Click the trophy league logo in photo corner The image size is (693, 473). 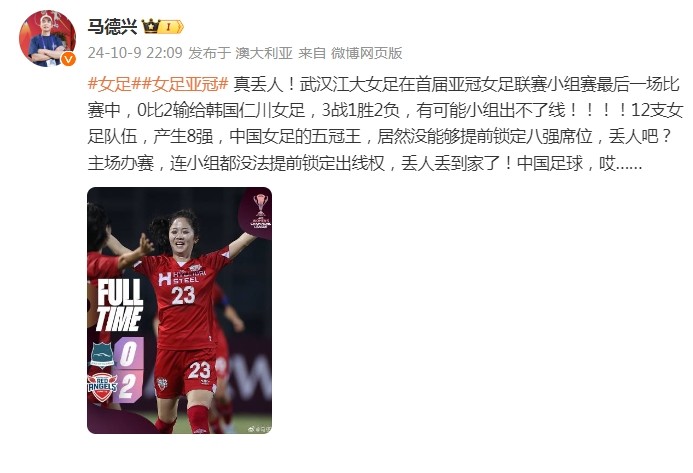[x=260, y=211]
